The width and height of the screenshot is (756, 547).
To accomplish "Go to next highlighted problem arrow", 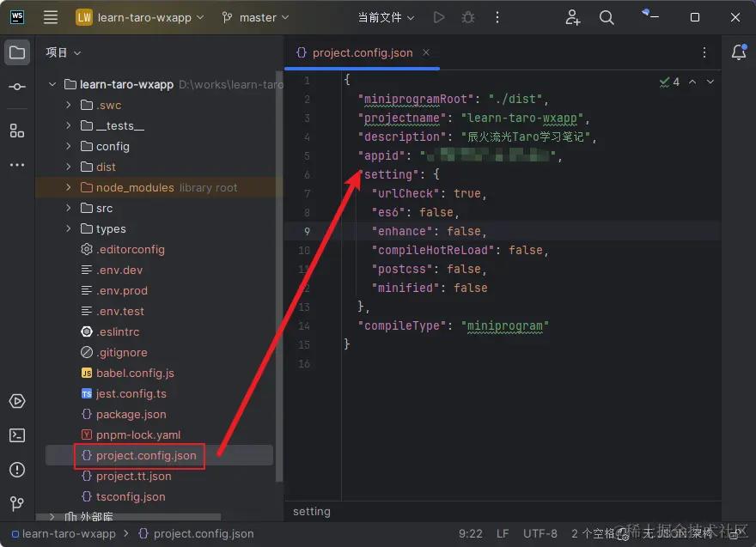I will pyautogui.click(x=710, y=82).
